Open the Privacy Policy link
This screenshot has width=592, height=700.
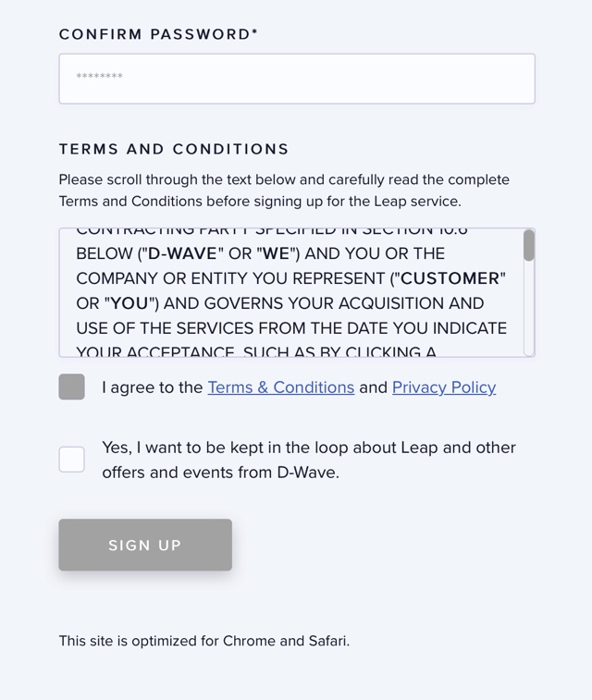tap(444, 387)
